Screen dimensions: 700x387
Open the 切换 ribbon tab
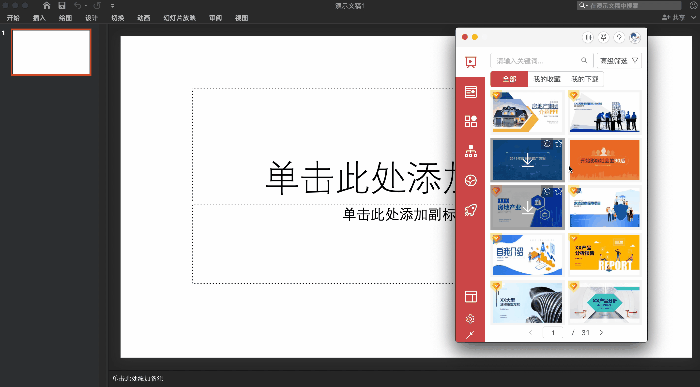click(x=117, y=18)
